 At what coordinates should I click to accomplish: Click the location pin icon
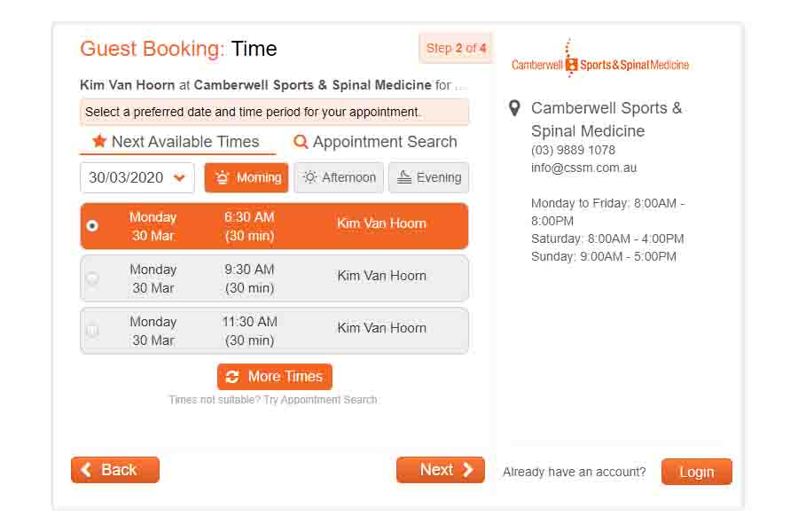(514, 108)
